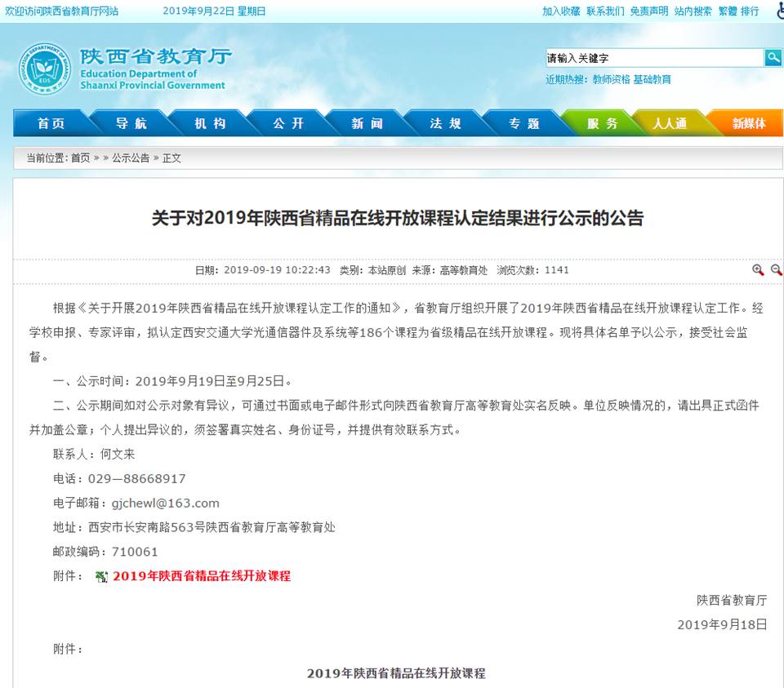Select the 人人通 tab
The width and height of the screenshot is (784, 688).
tap(670, 123)
